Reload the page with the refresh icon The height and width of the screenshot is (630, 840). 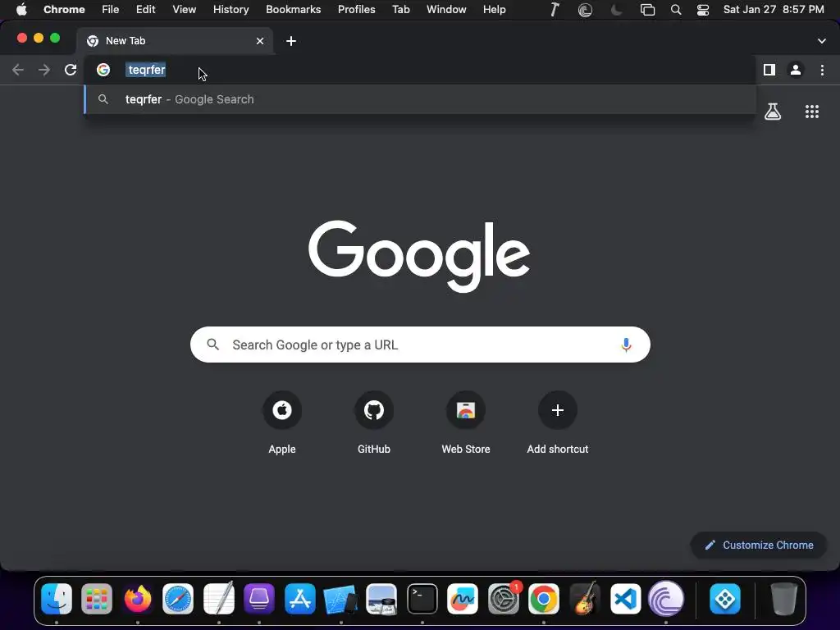point(71,70)
